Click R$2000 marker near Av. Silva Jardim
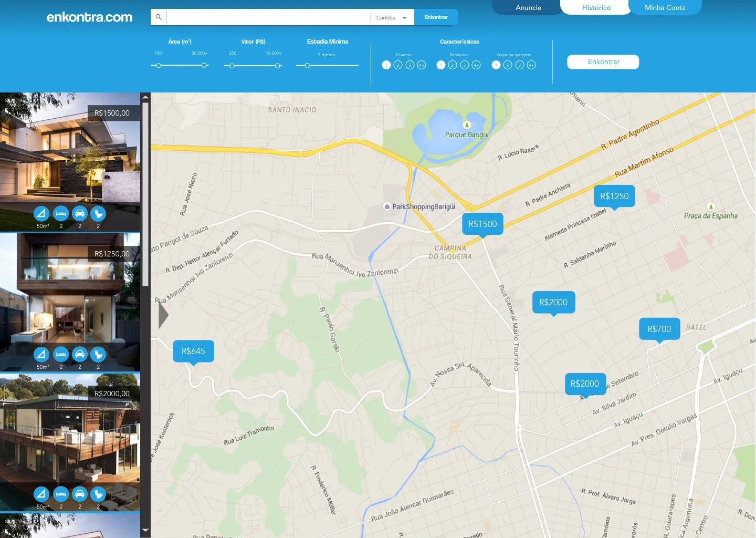 tap(585, 384)
